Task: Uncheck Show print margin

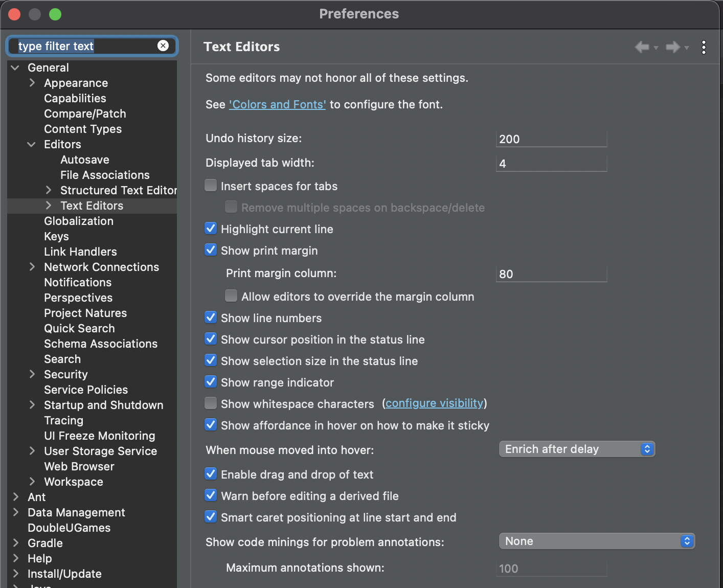Action: coord(211,250)
